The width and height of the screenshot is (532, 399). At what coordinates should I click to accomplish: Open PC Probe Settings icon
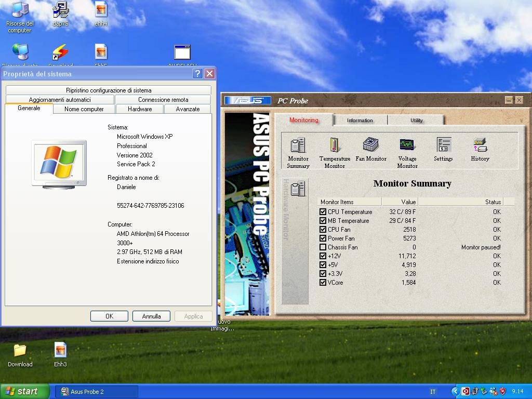[443, 149]
